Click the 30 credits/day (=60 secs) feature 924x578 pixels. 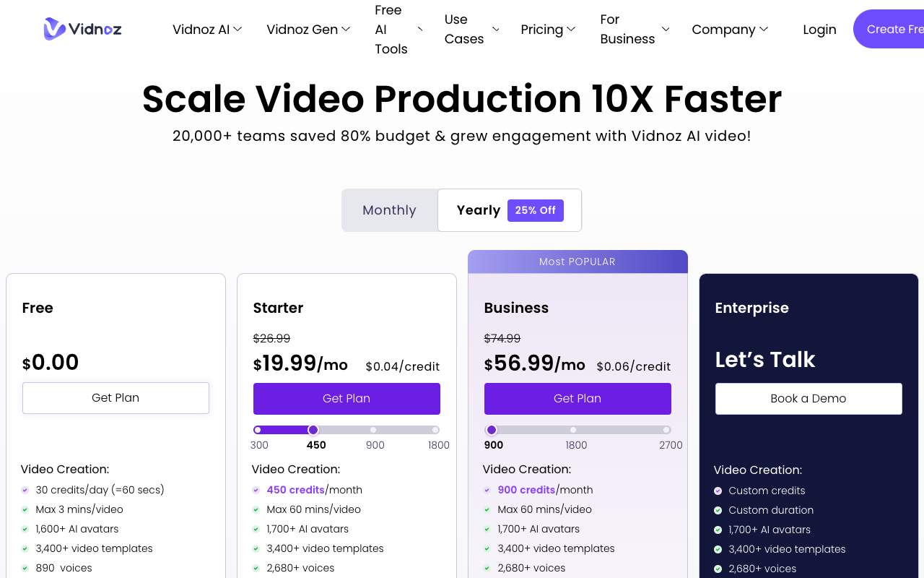pos(100,490)
